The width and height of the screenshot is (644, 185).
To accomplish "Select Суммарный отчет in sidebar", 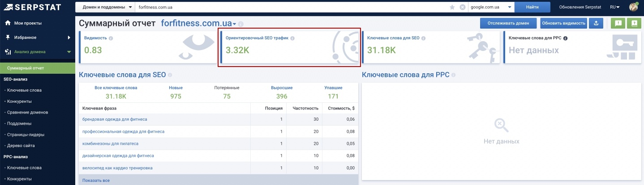I will pos(38,68).
